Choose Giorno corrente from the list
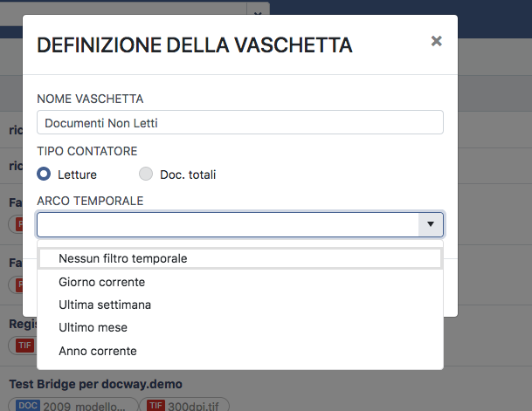 tap(102, 282)
